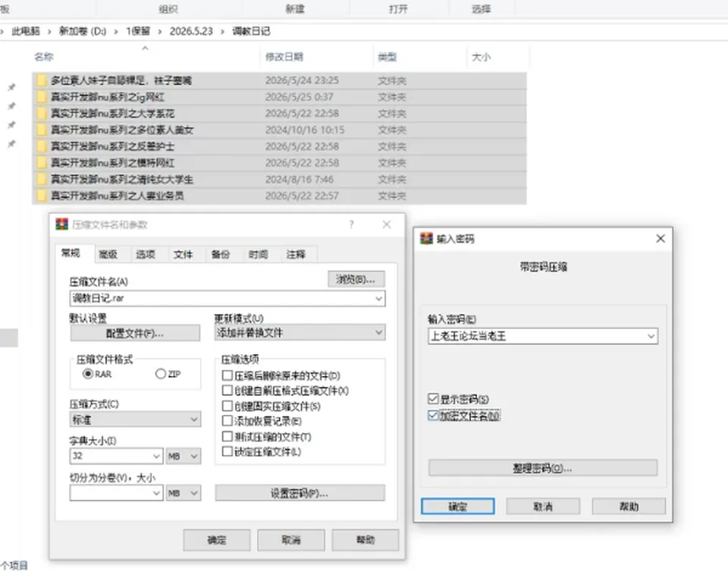Open 配置文件(F)... profiles button
Viewport: 728px width, 574px height.
click(x=135, y=333)
